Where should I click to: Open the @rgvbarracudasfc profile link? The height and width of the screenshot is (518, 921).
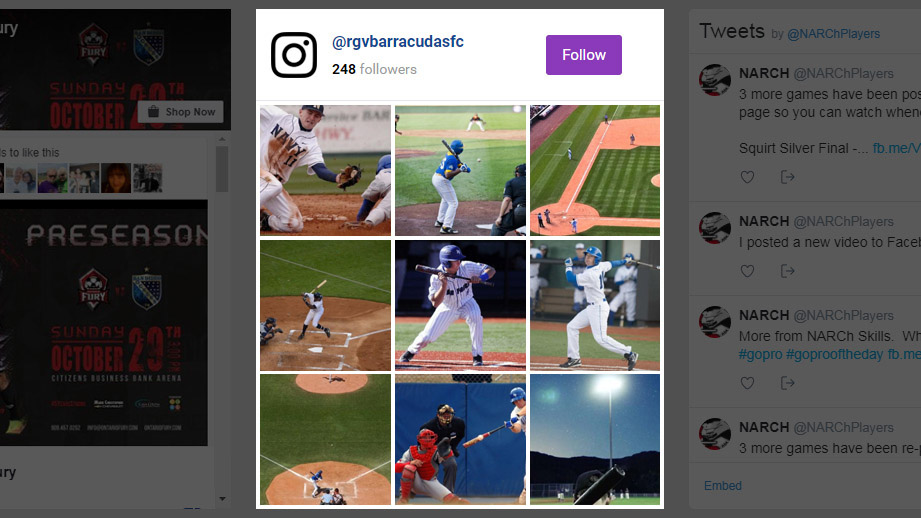click(398, 42)
